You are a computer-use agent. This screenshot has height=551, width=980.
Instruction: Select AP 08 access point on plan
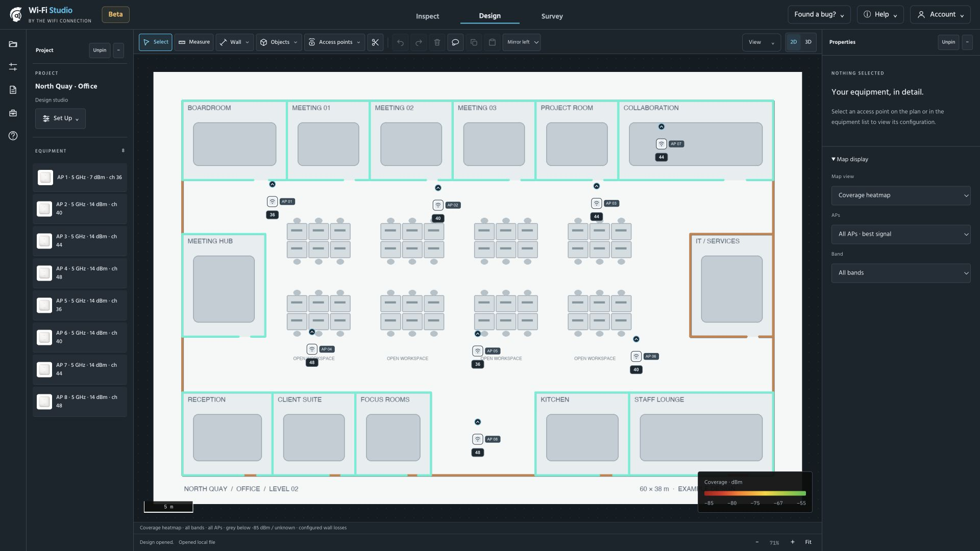tap(477, 439)
